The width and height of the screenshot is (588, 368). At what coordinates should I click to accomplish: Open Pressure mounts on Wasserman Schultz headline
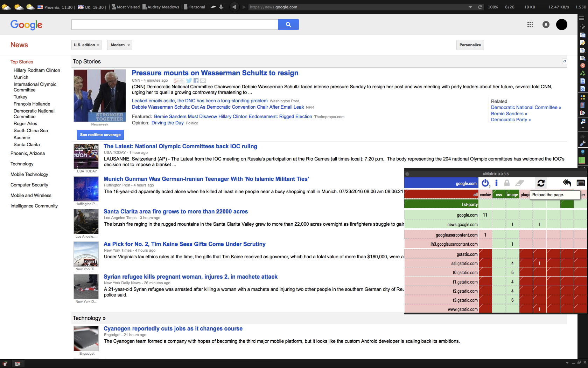(215, 73)
